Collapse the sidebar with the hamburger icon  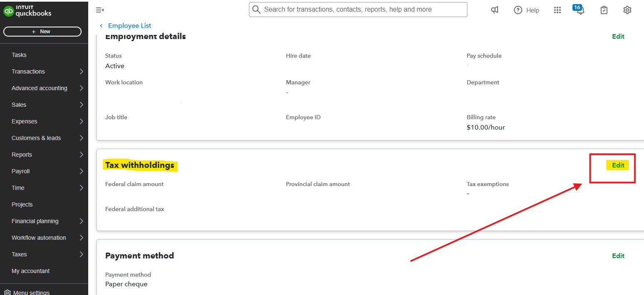[x=99, y=10]
